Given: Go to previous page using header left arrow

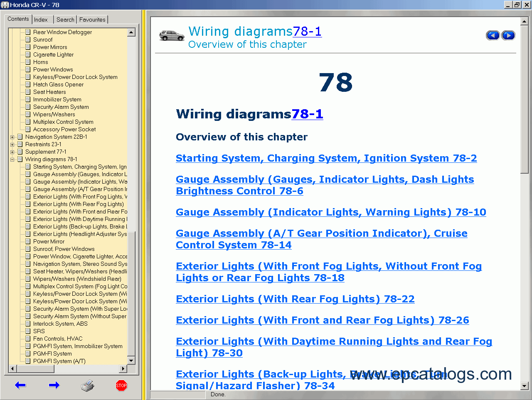Looking at the screenshot, I should [x=493, y=36].
